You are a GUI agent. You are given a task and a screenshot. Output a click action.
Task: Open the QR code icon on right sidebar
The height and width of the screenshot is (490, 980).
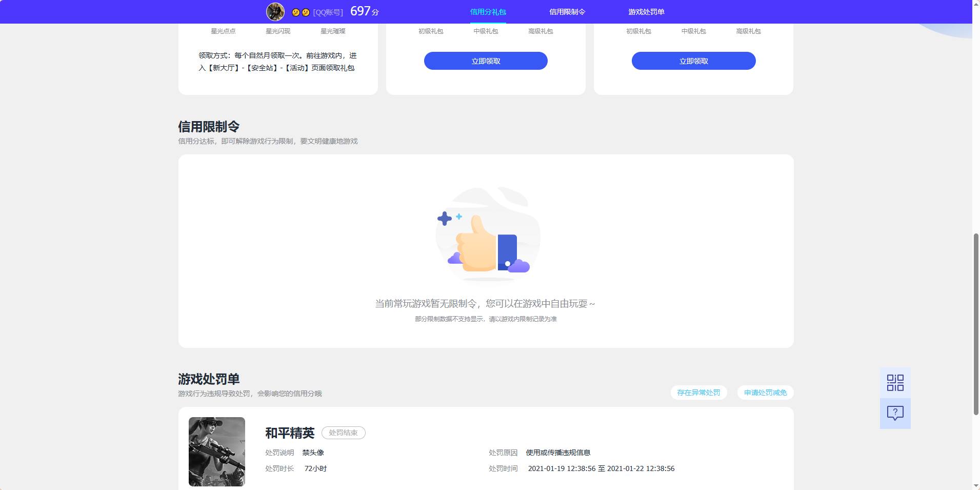tap(895, 383)
